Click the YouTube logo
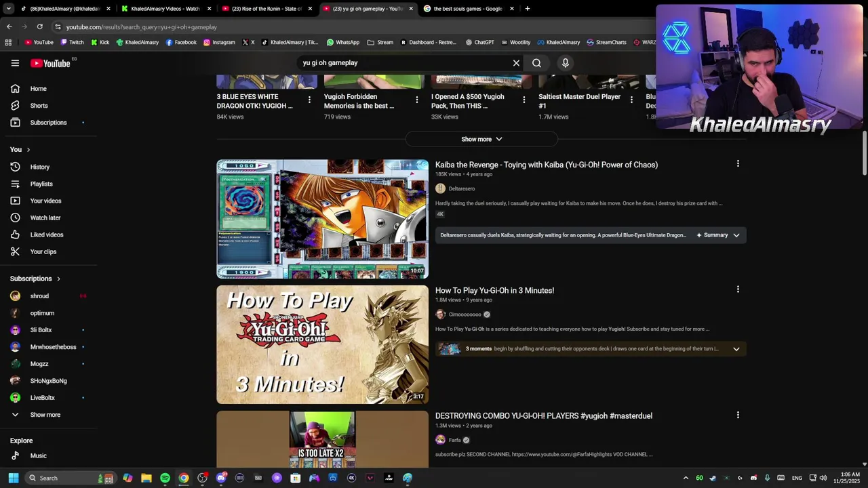This screenshot has width=868, height=488. (51, 63)
